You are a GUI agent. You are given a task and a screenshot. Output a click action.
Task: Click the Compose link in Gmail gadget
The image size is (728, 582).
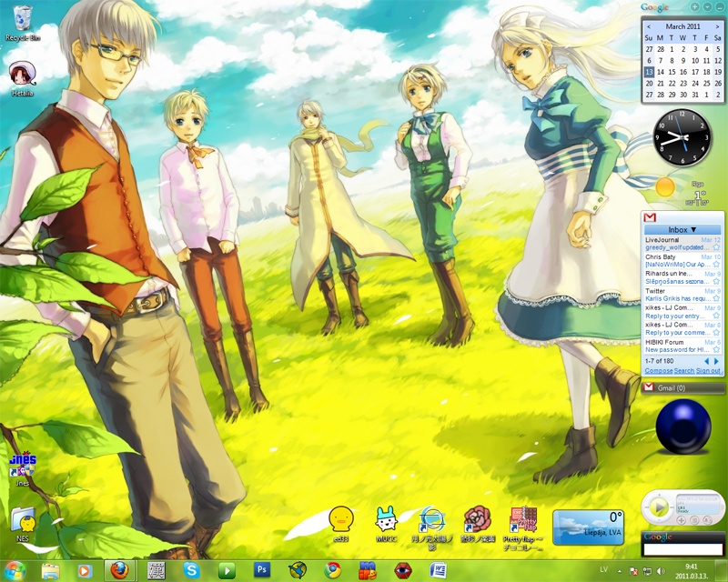coord(658,371)
